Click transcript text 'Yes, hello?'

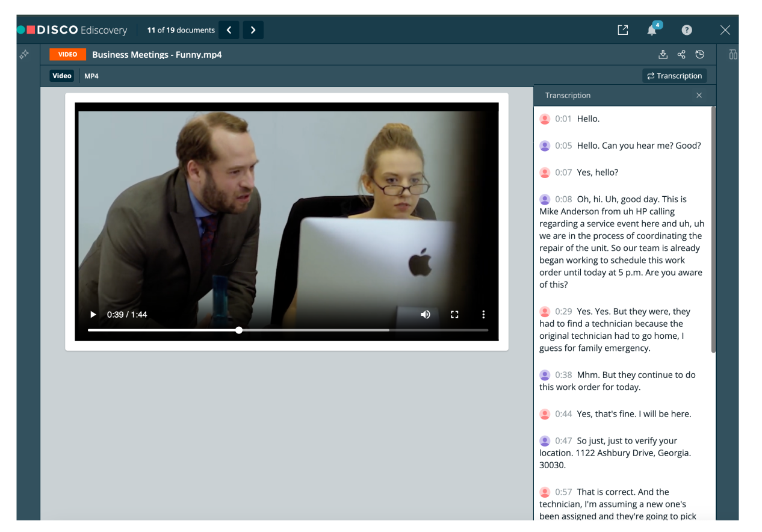point(598,173)
